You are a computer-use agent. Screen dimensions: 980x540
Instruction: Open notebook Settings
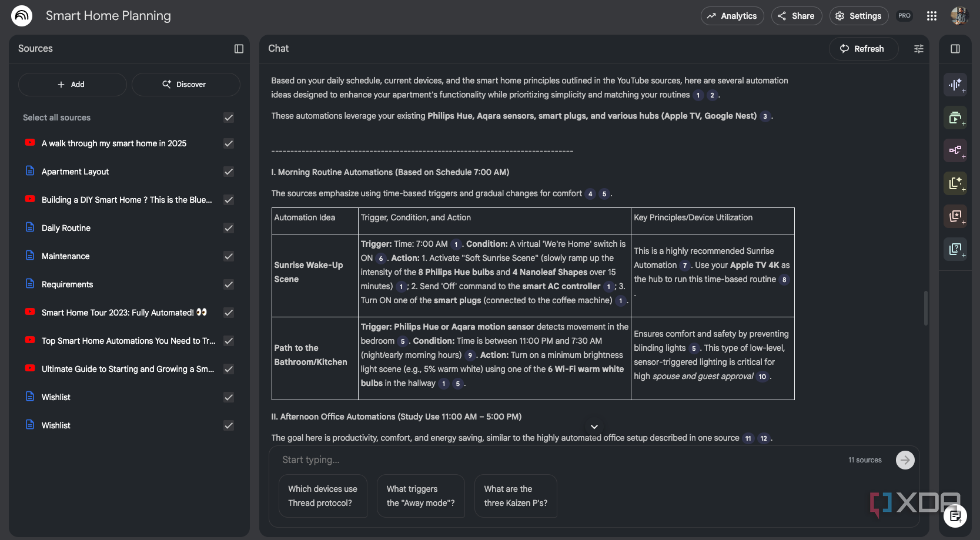pyautogui.click(x=859, y=16)
